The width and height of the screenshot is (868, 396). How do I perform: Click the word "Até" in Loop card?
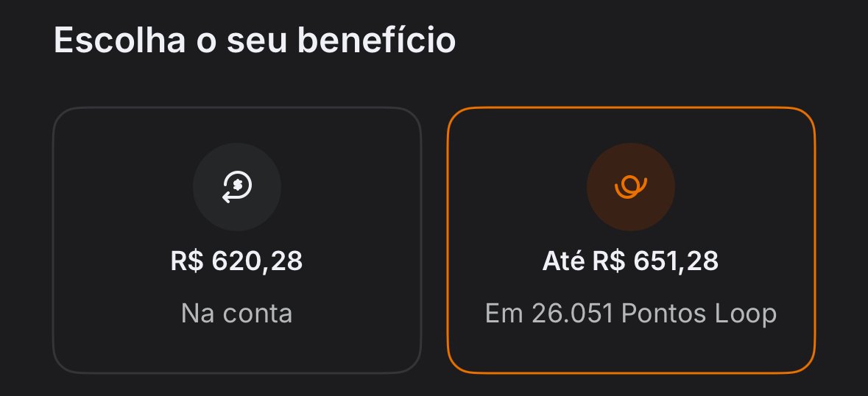pos(562,261)
